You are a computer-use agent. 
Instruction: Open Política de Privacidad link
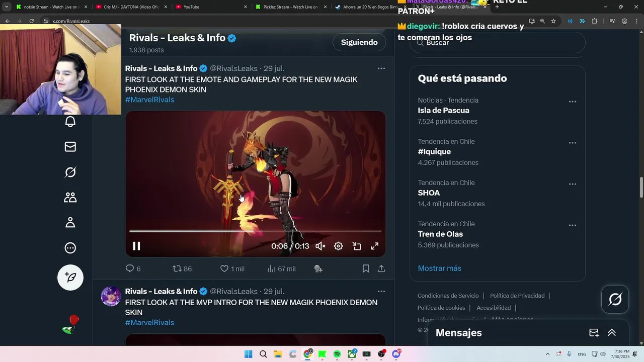point(517,296)
